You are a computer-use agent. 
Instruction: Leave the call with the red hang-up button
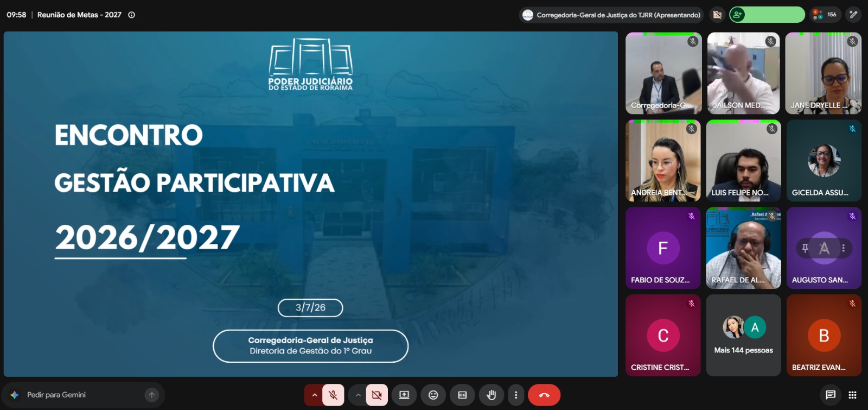544,395
